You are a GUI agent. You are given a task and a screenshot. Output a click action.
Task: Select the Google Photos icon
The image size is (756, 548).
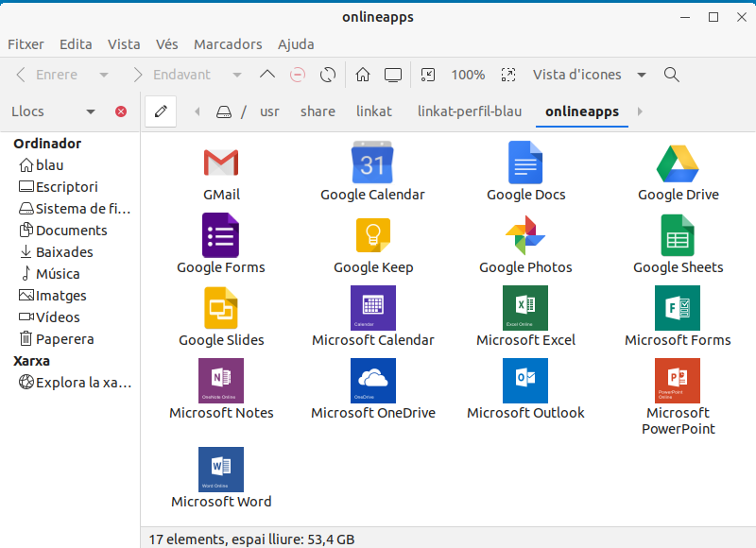pos(525,236)
